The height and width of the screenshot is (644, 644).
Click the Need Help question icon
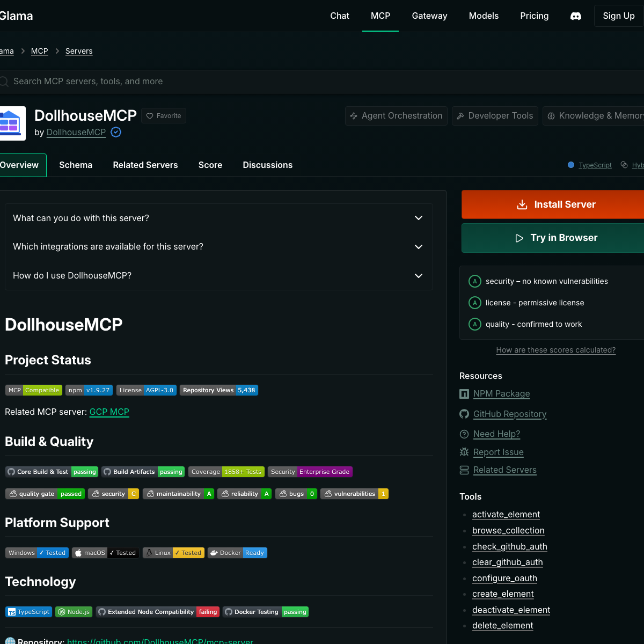[464, 434]
